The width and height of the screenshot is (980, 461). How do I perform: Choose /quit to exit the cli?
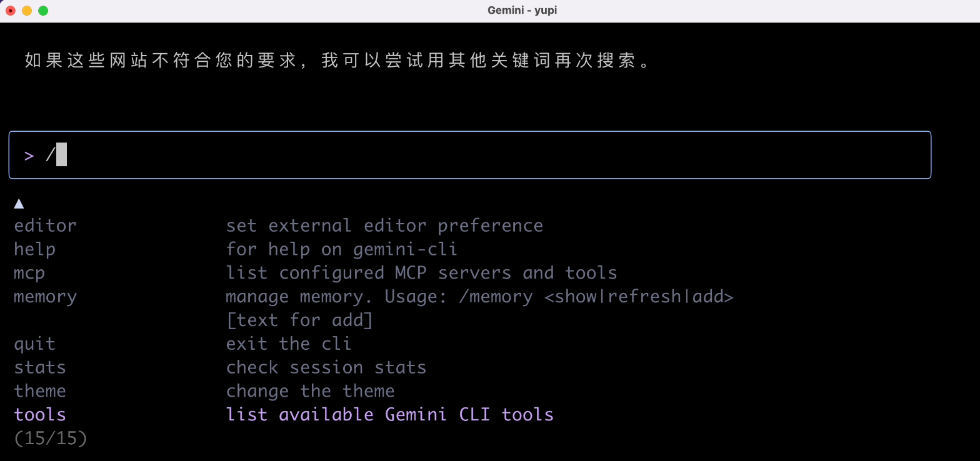(34, 343)
